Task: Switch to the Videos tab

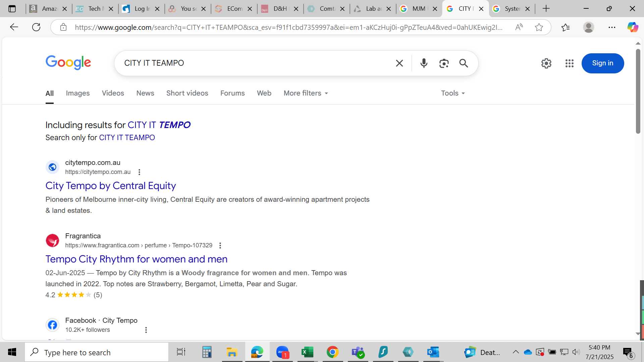Action: pos(113,93)
